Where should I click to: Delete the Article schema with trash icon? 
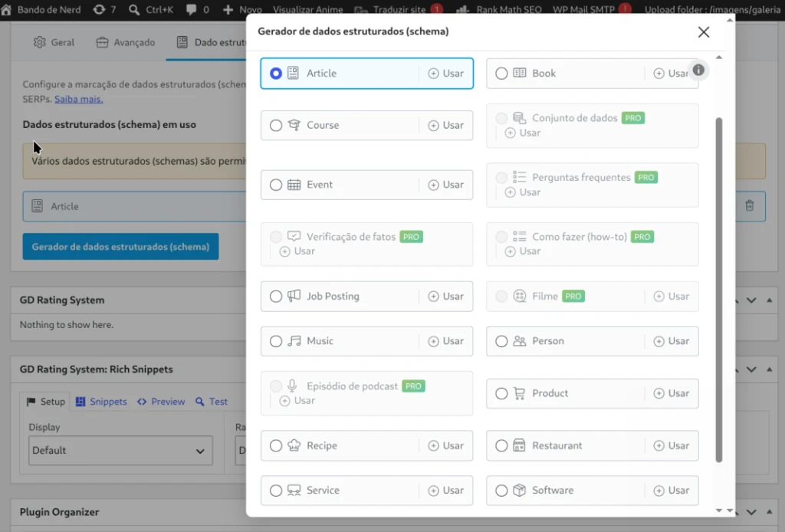750,205
